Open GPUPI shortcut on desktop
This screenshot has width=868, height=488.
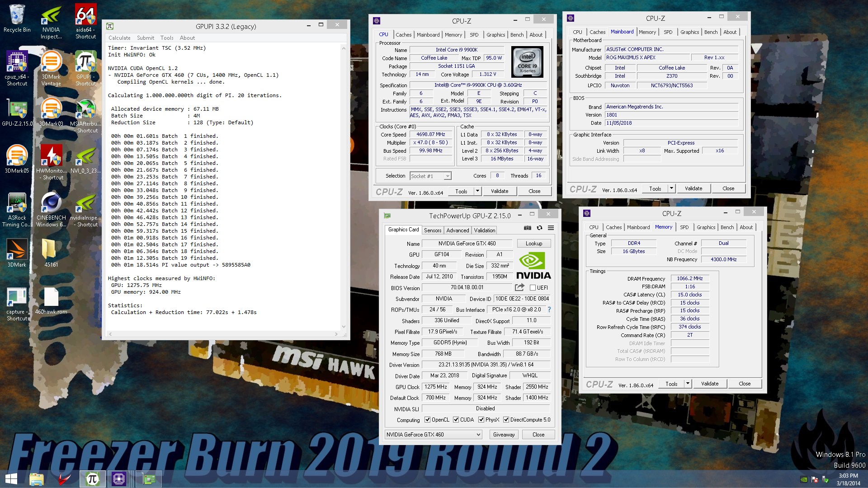click(85, 68)
